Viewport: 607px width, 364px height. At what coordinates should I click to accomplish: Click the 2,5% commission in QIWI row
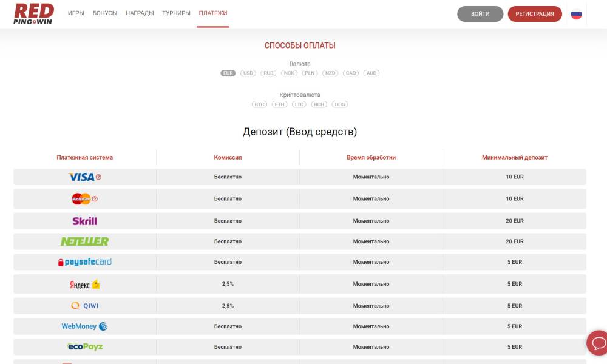tap(228, 306)
